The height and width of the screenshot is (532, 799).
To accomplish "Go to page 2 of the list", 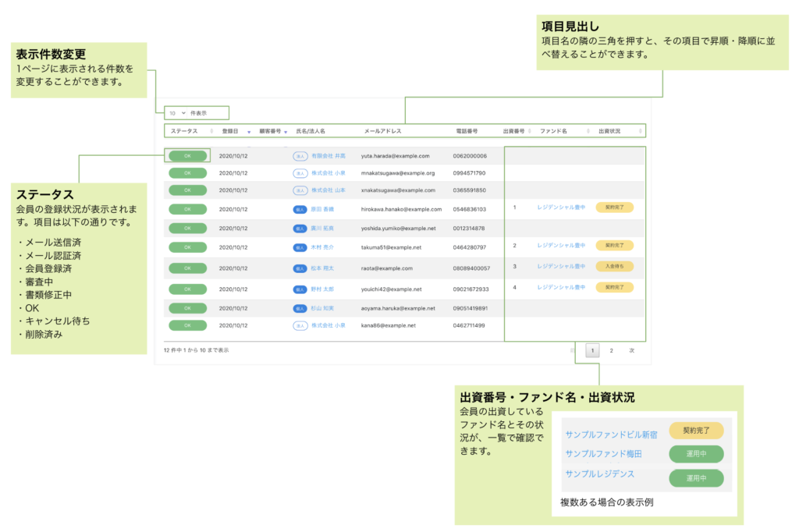I will click(x=612, y=351).
